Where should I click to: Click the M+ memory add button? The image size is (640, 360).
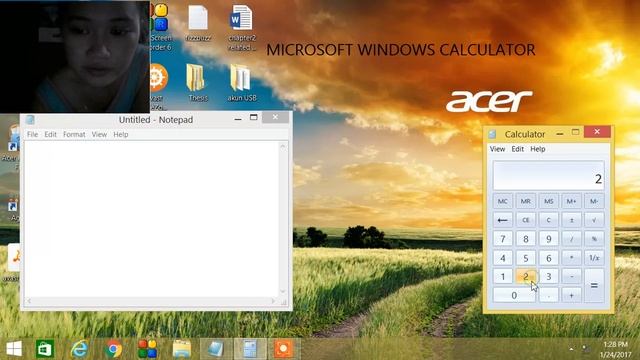[x=571, y=201]
